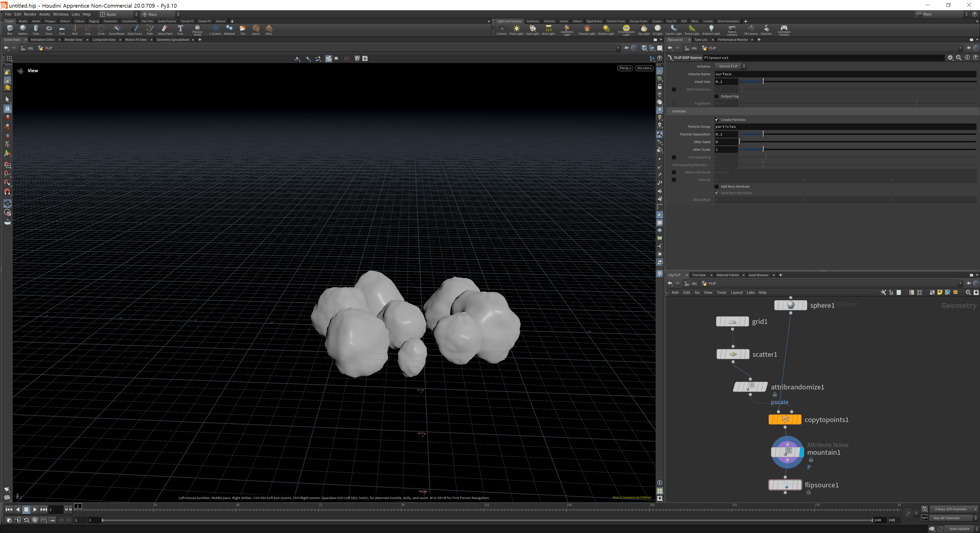Switch to the Geometry Spreadsheet tab
Image resolution: width=980 pixels, height=533 pixels.
(172, 40)
